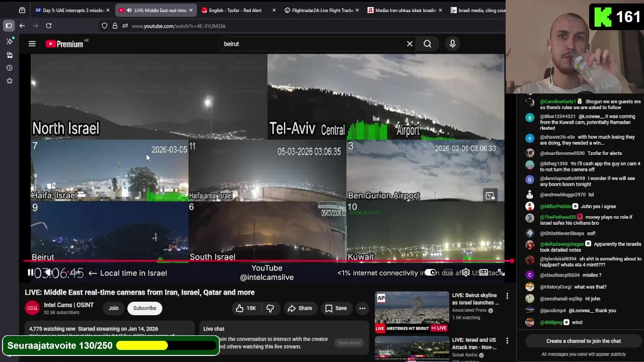Open the YouTube guide hamburger menu
Screen dimensions: 644x362
pos(32,44)
